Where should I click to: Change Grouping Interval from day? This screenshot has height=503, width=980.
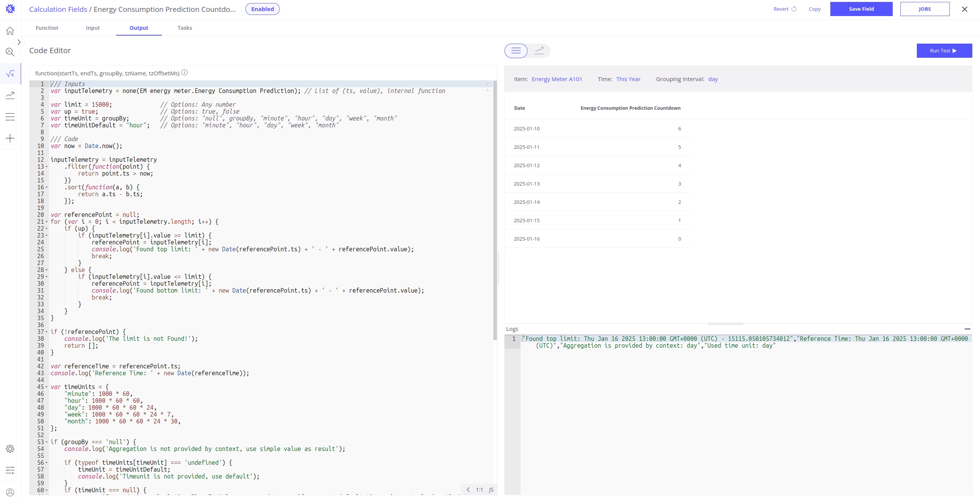coord(713,79)
